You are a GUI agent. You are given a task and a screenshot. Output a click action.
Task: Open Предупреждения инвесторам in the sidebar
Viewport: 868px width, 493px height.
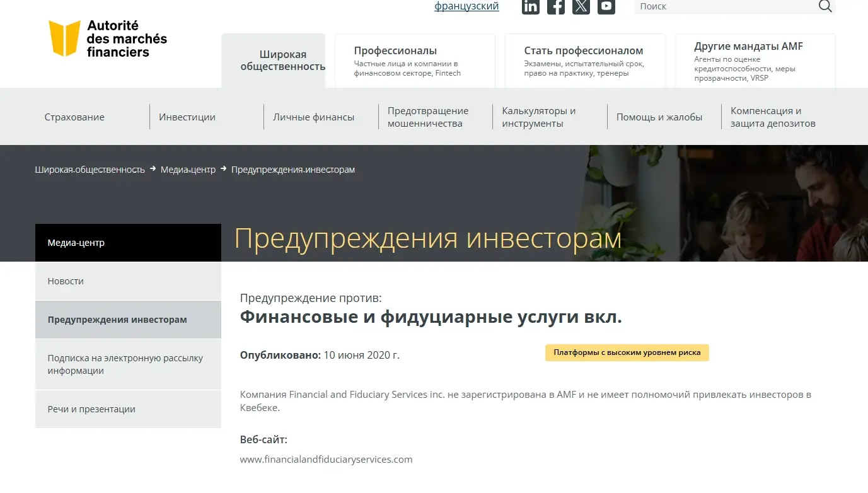tap(128, 320)
